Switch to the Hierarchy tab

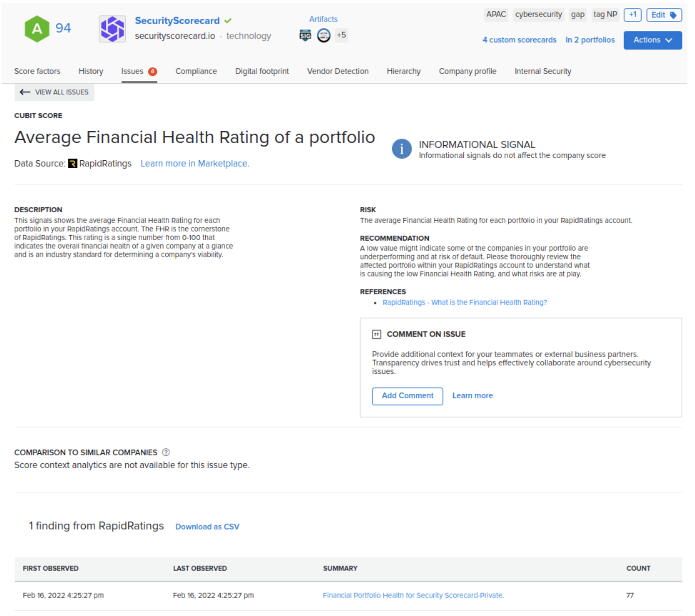(404, 71)
